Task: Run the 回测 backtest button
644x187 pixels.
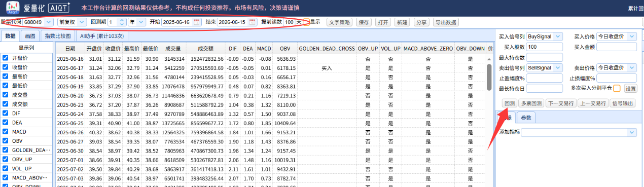Action: coord(509,103)
